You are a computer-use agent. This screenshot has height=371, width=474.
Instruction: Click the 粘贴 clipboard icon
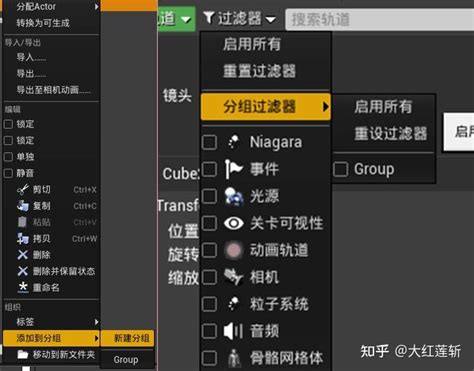click(22, 222)
